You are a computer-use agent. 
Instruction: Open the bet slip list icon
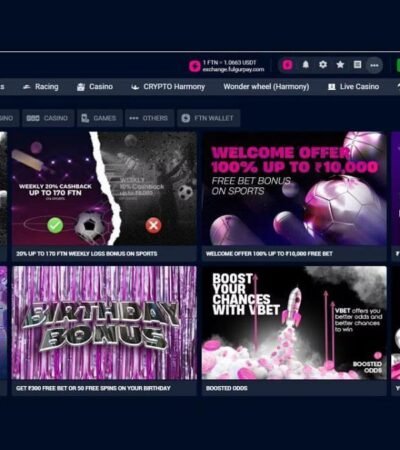357,65
